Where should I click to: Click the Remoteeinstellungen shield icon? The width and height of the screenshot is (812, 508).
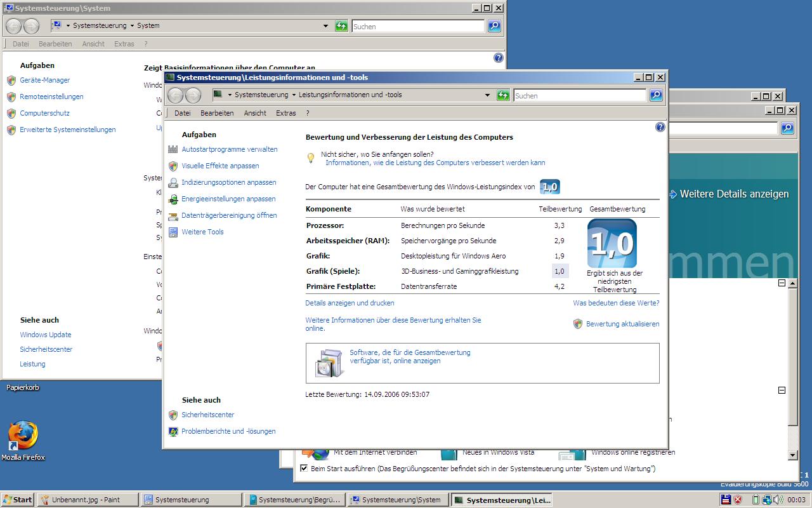click(x=11, y=97)
